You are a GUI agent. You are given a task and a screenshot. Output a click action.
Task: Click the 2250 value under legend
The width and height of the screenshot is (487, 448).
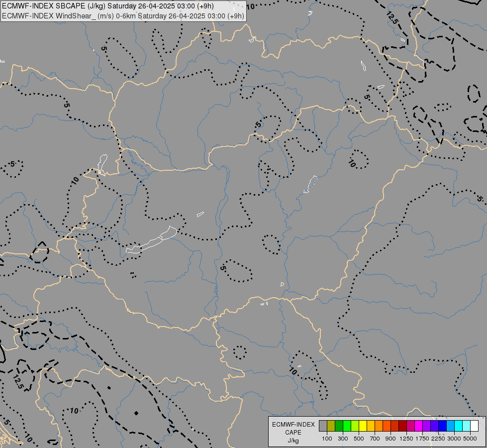pyautogui.click(x=438, y=439)
